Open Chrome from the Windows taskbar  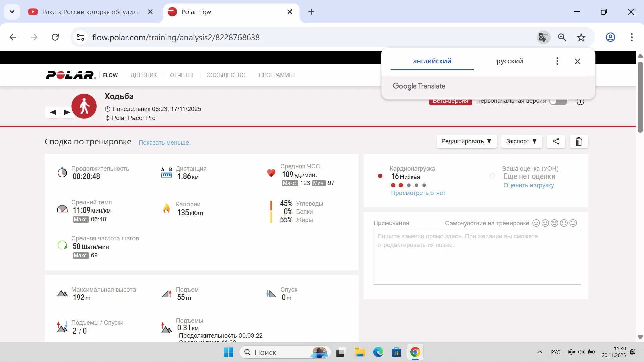pyautogui.click(x=415, y=352)
